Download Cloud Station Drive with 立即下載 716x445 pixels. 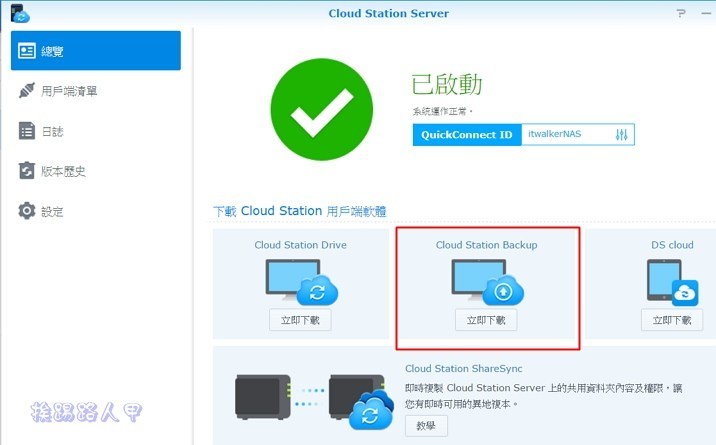pos(300,320)
